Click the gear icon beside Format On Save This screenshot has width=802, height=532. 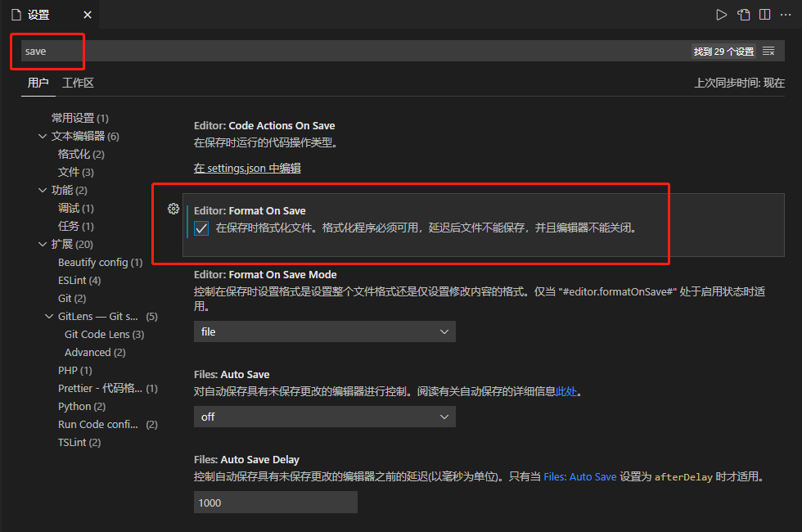(x=173, y=209)
